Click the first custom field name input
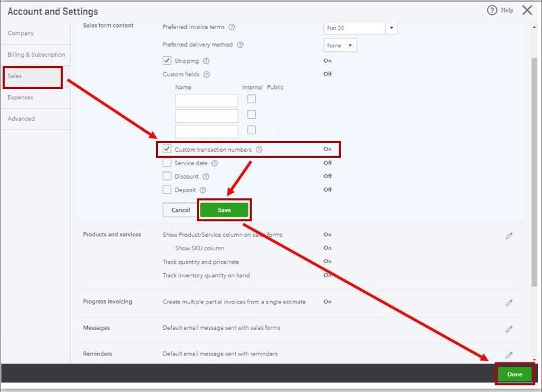Screen dimensions: 542x392 pyautogui.click(x=207, y=101)
